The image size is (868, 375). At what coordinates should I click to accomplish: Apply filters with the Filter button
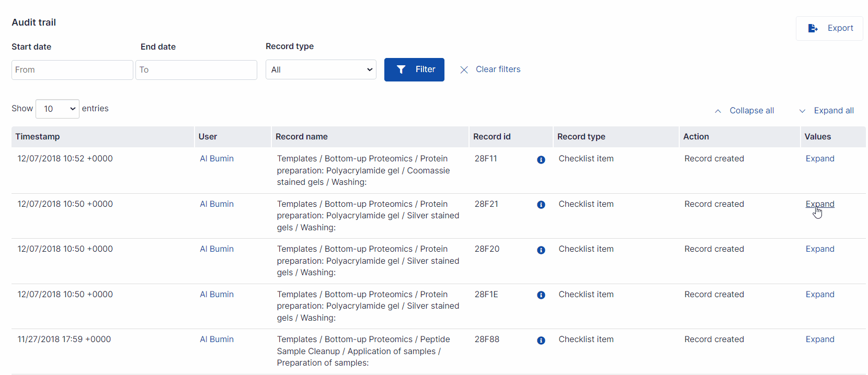tap(414, 69)
